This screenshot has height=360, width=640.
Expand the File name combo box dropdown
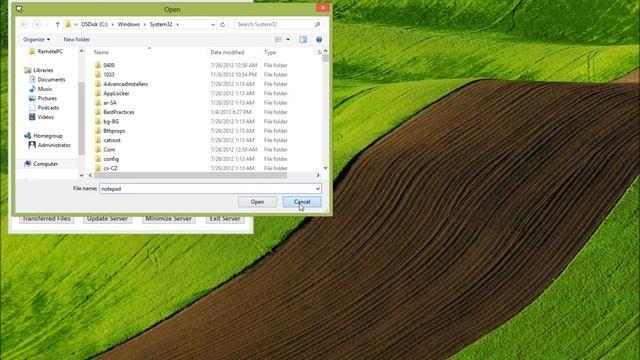tap(317, 189)
